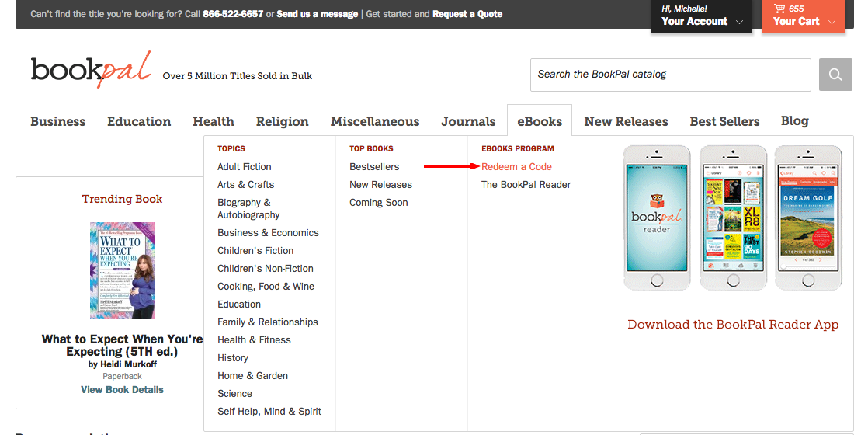Open the Journals menu

pos(468,121)
